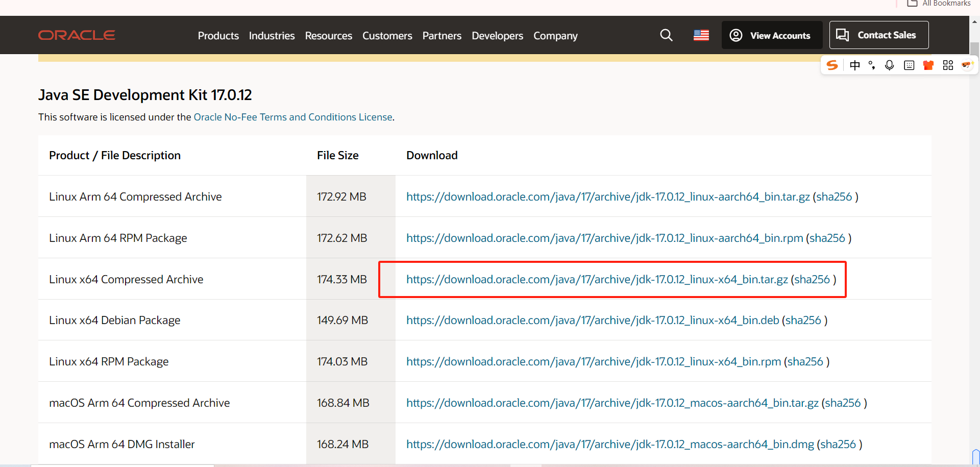Select 'Linux x64 Compressed Archive' text
Image resolution: width=980 pixels, height=467 pixels.
pos(126,279)
